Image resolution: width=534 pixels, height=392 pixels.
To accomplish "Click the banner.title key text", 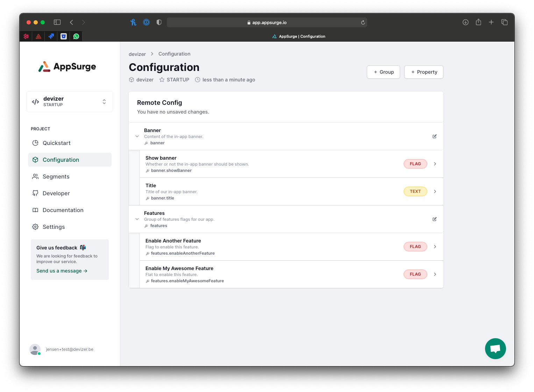I will pyautogui.click(x=163, y=198).
